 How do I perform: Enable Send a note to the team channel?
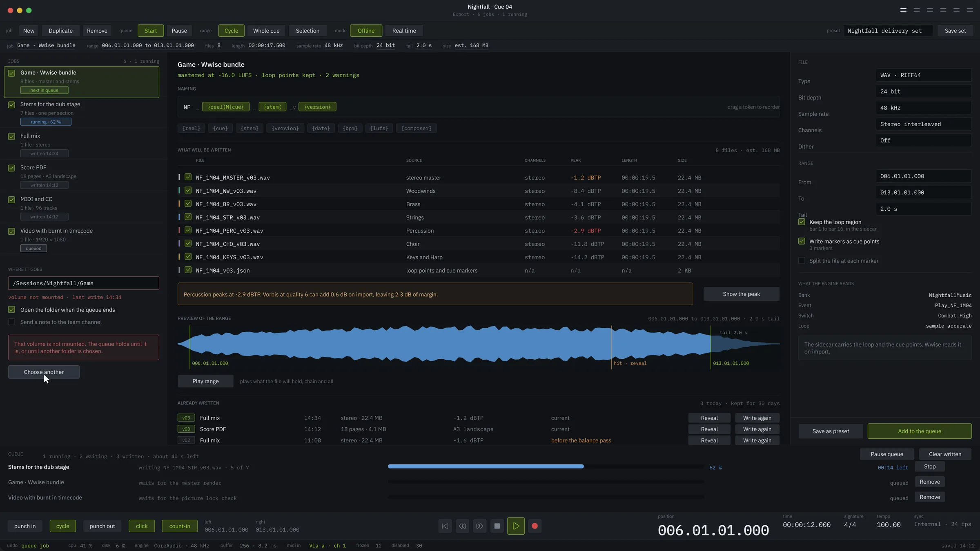(x=11, y=322)
